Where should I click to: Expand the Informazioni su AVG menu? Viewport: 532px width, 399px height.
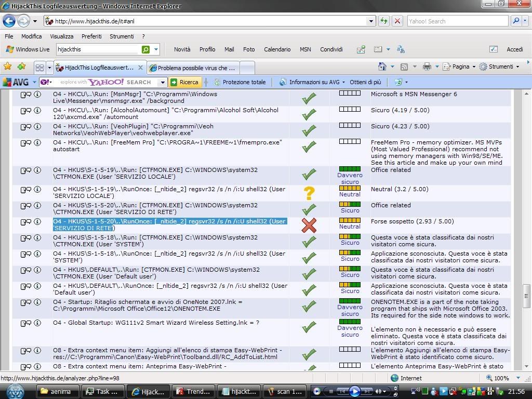pos(343,82)
